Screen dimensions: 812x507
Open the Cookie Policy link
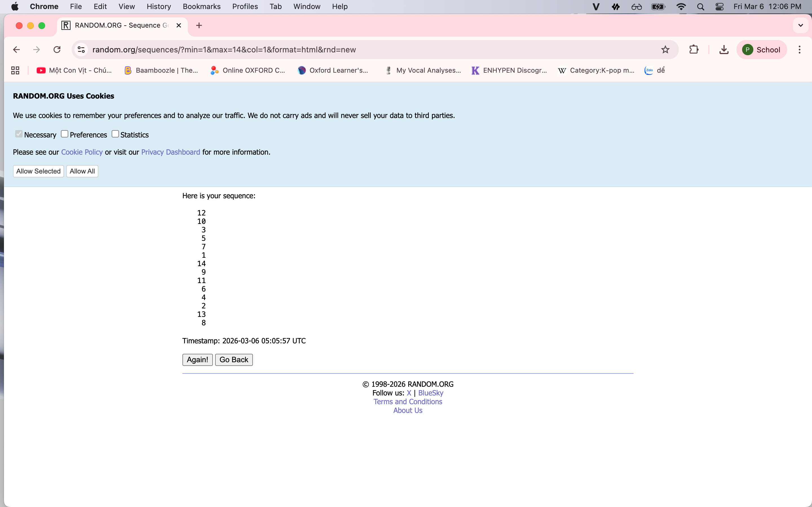pos(81,152)
